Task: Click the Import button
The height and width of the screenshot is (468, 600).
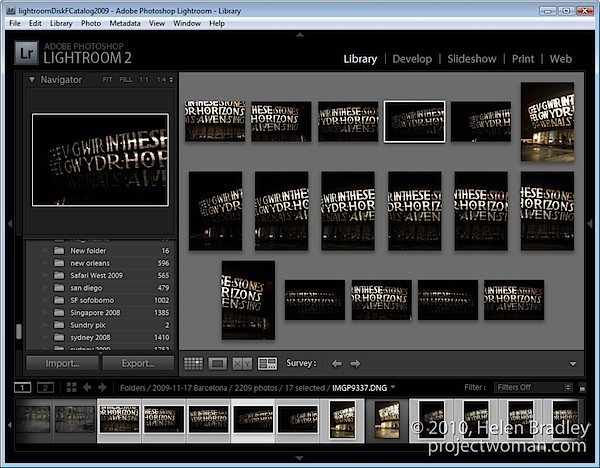Action: tap(62, 363)
